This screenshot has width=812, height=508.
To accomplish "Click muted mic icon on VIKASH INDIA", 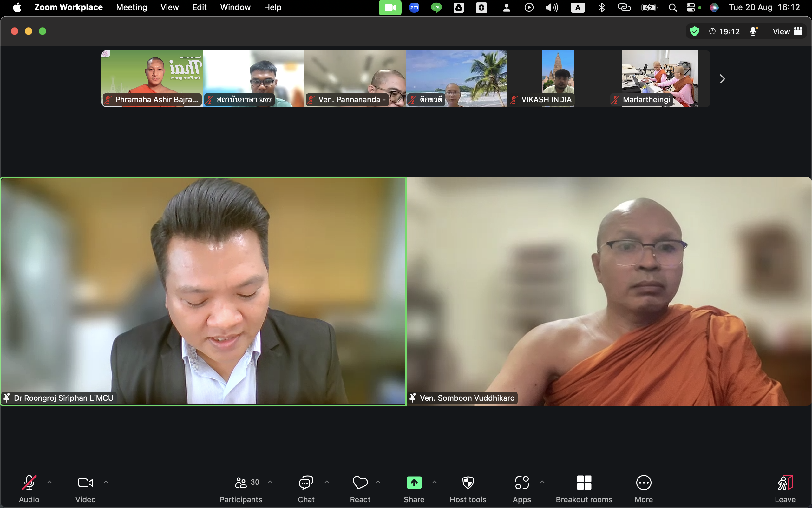I will (x=514, y=100).
